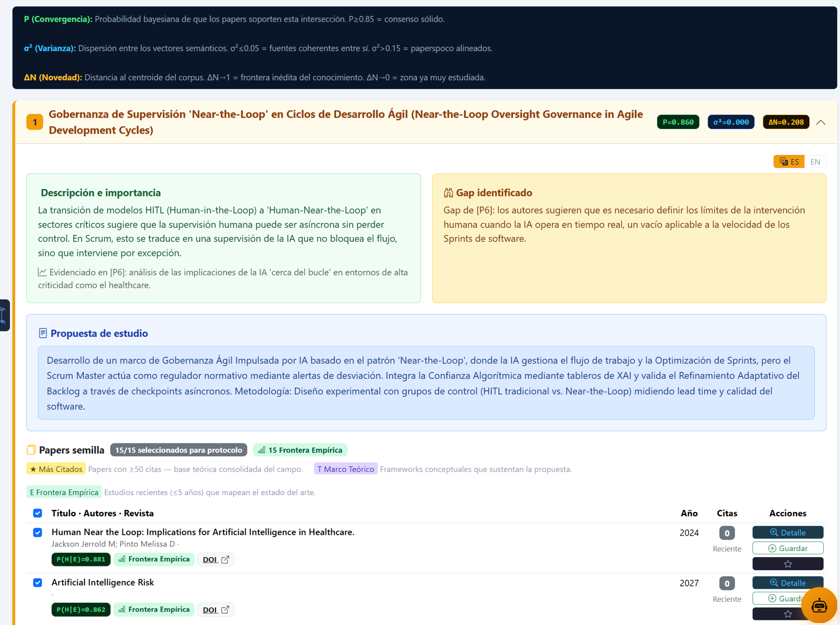
Task: Click Frontera Empírica tag on Artificial Intelligence Risk
Action: 154,610
